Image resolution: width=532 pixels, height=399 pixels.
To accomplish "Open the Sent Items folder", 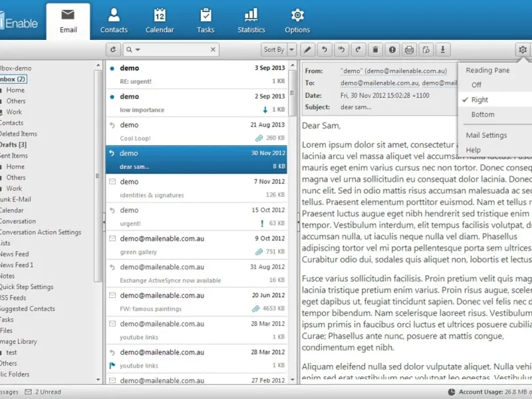I will click(14, 156).
